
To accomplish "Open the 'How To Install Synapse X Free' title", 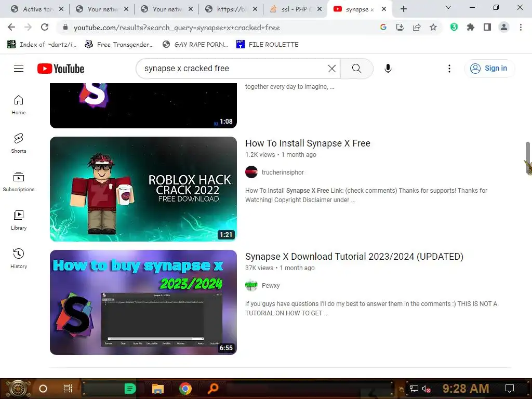I will click(x=308, y=143).
